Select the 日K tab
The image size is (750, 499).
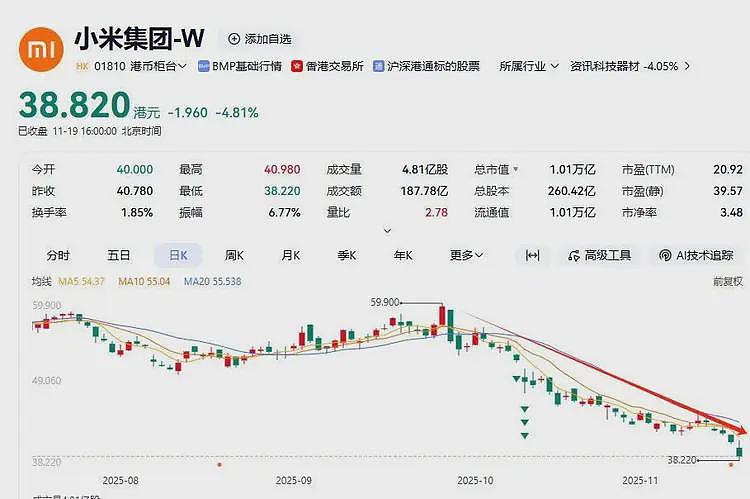[x=178, y=255]
